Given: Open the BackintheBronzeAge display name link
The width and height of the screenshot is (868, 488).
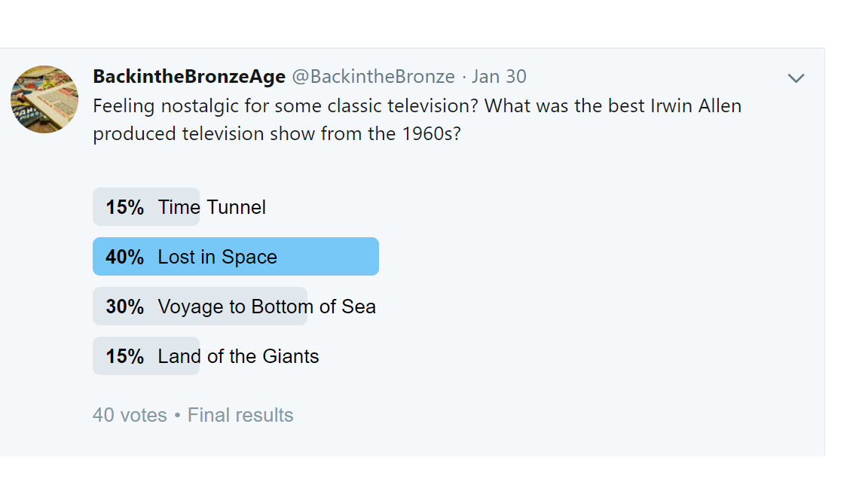Looking at the screenshot, I should pos(189,76).
